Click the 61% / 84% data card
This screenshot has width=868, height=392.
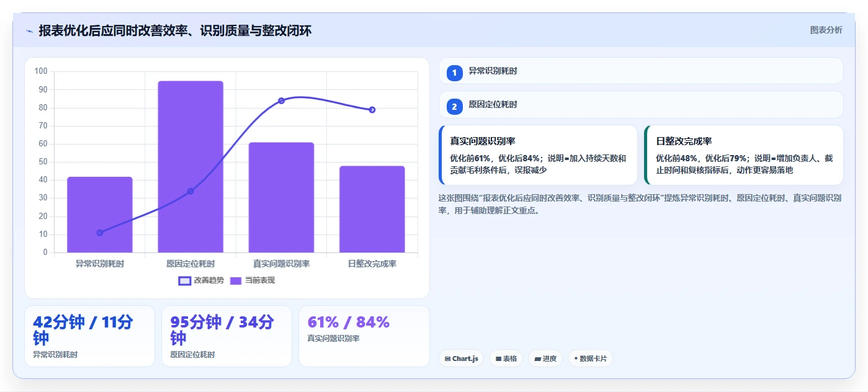point(364,336)
